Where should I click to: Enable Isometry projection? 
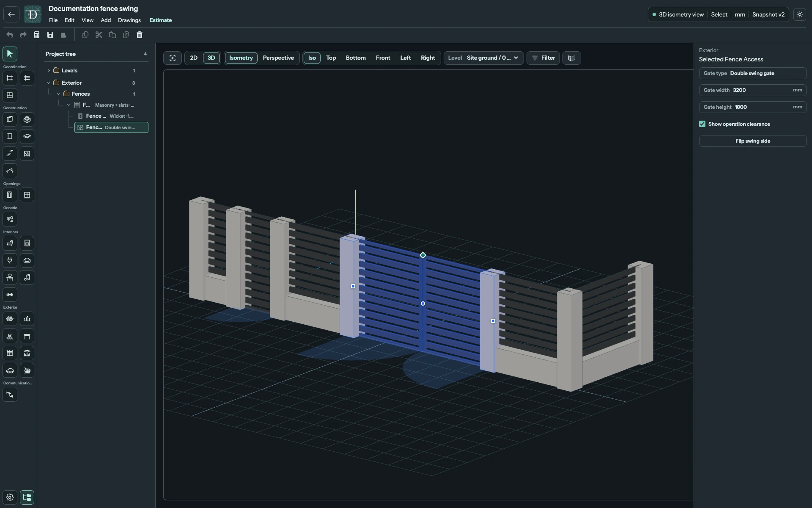241,58
